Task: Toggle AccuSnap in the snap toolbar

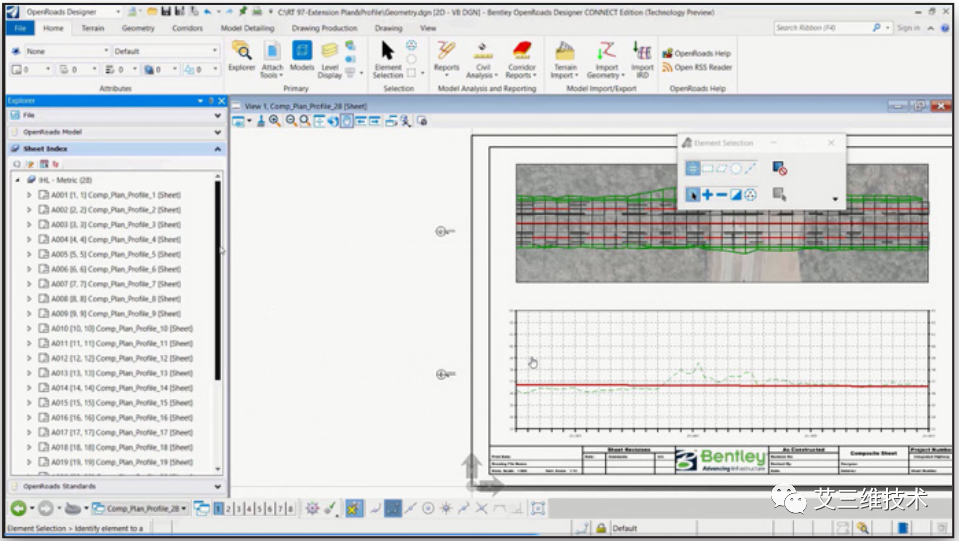Action: coord(353,508)
